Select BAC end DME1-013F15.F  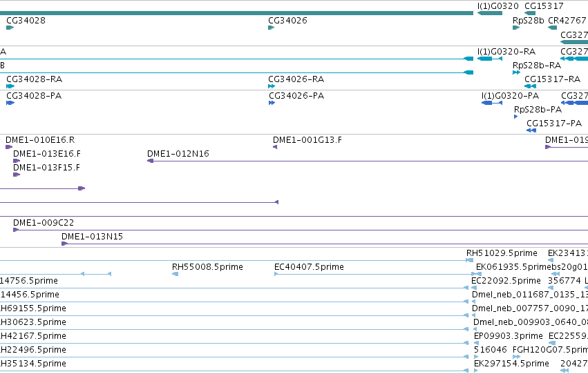click(x=46, y=168)
